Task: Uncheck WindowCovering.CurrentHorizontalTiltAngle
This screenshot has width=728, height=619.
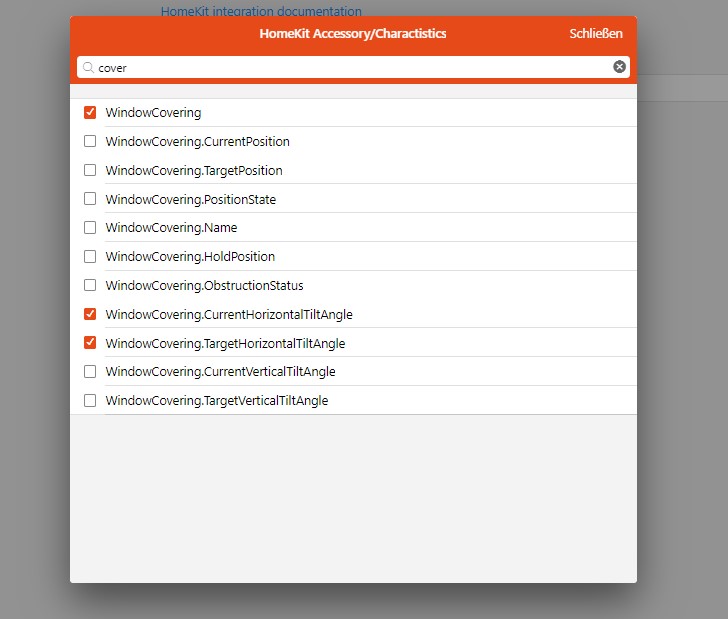Action: pos(90,314)
